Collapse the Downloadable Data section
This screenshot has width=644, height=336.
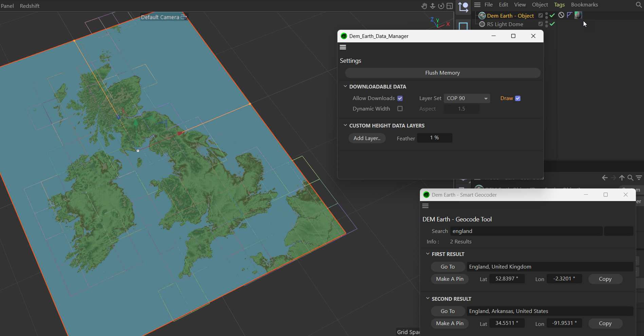(x=345, y=86)
